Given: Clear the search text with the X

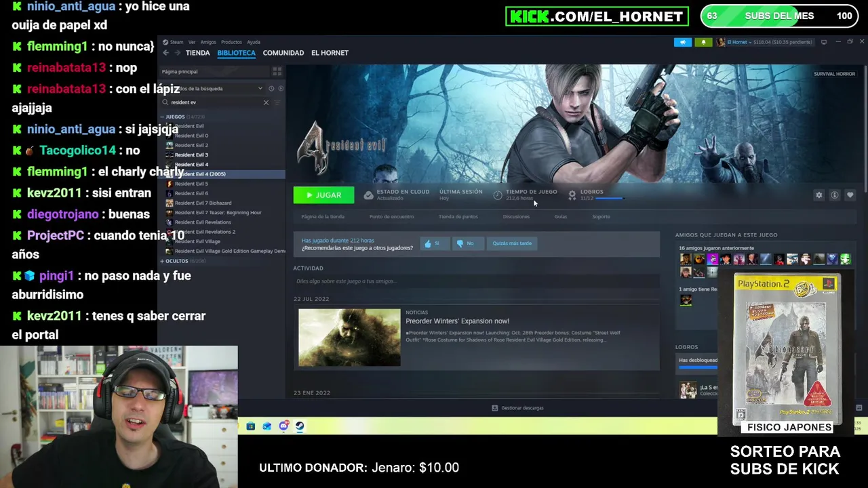Looking at the screenshot, I should [x=266, y=102].
